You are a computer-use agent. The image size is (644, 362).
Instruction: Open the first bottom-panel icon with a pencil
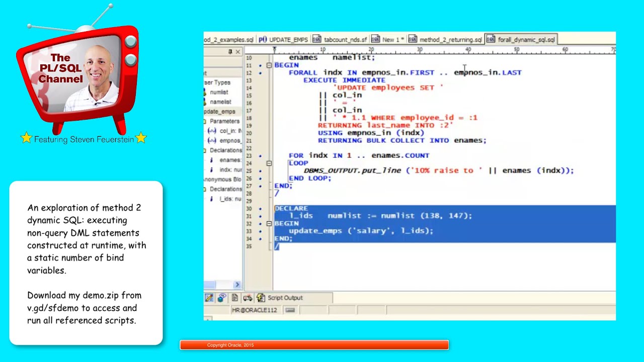tap(209, 298)
